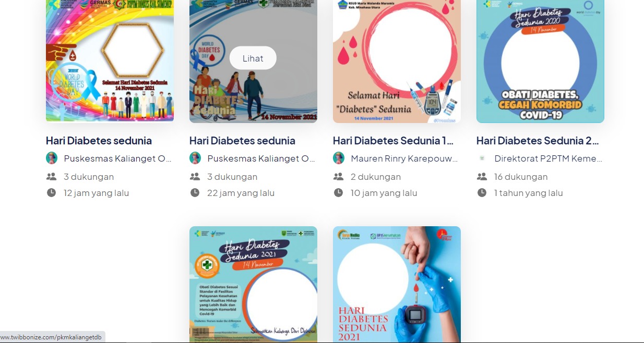Open the blue Obati Diabetes 2020 frame thumbnail

click(x=540, y=61)
